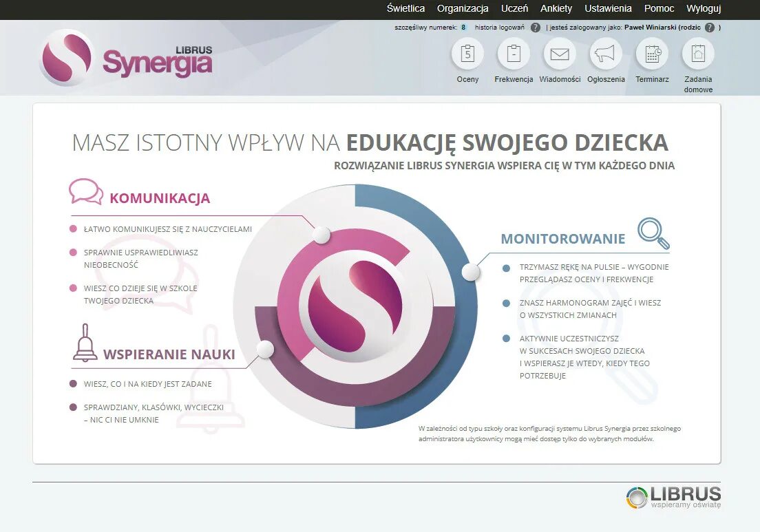Image resolution: width=760 pixels, height=532 pixels.
Task: Open historia logowań link
Action: (x=499, y=28)
